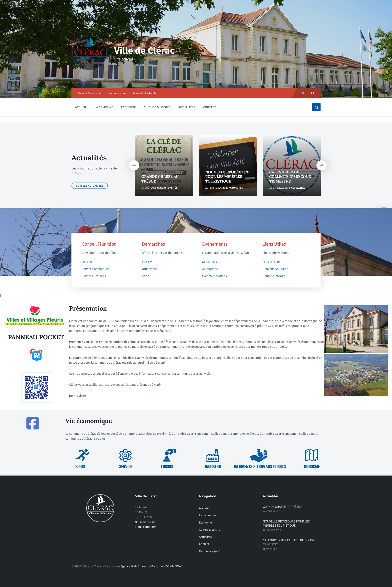Open La Commune menu

104,107
